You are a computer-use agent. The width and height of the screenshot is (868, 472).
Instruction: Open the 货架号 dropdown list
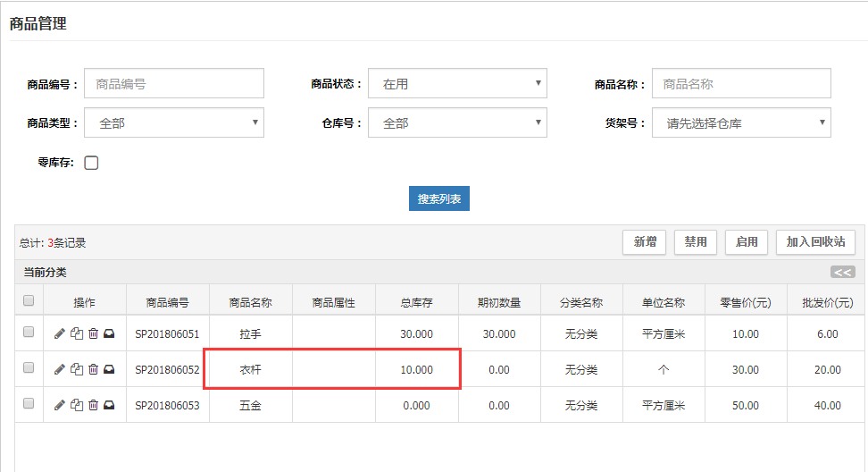click(741, 123)
